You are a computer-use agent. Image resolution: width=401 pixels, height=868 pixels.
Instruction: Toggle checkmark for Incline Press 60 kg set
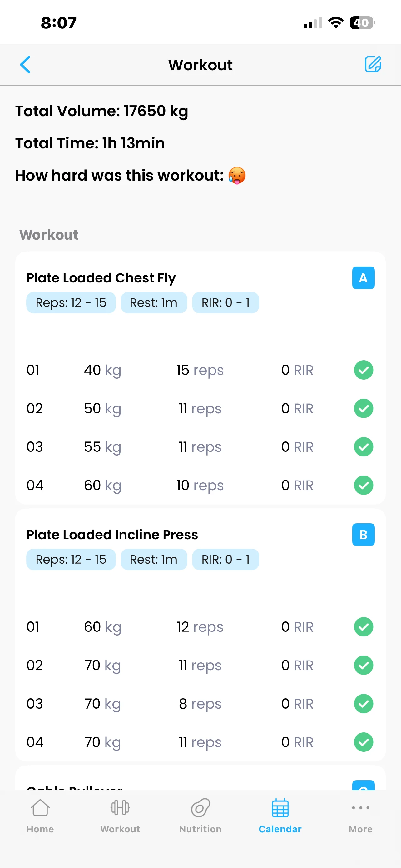click(363, 627)
